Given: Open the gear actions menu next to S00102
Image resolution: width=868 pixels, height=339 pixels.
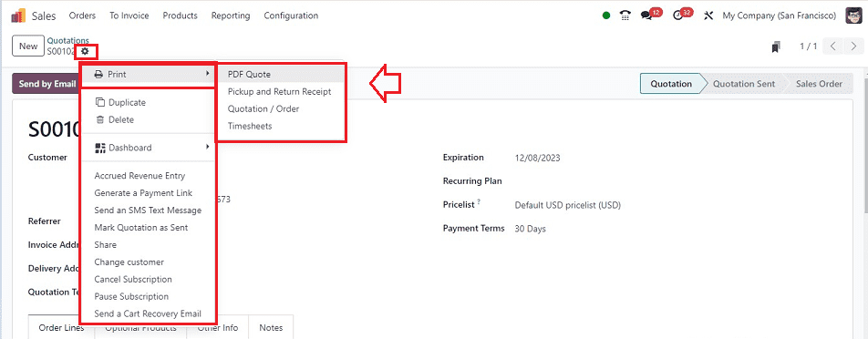Looking at the screenshot, I should [x=85, y=51].
